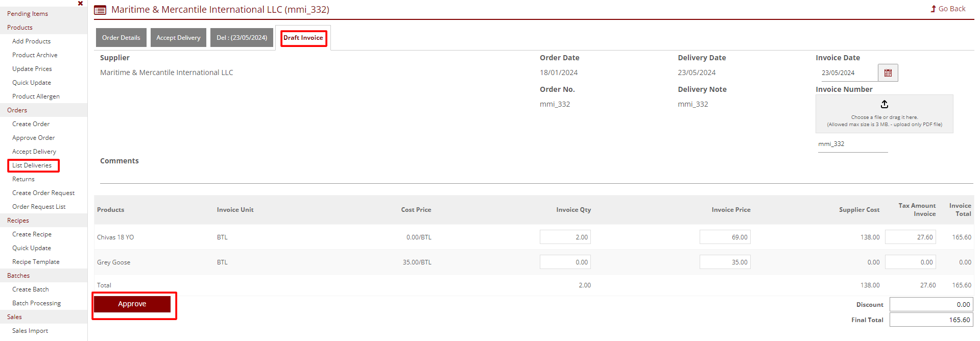Image resolution: width=980 pixels, height=341 pixels.
Task: Expand the Recipes sidebar group
Action: (18, 221)
